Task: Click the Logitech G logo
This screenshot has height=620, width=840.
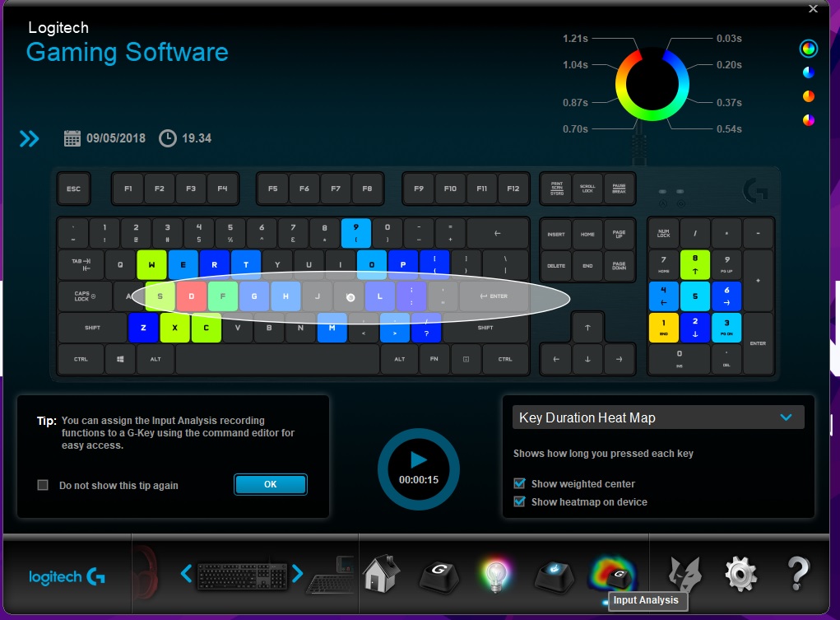Action: 66,577
